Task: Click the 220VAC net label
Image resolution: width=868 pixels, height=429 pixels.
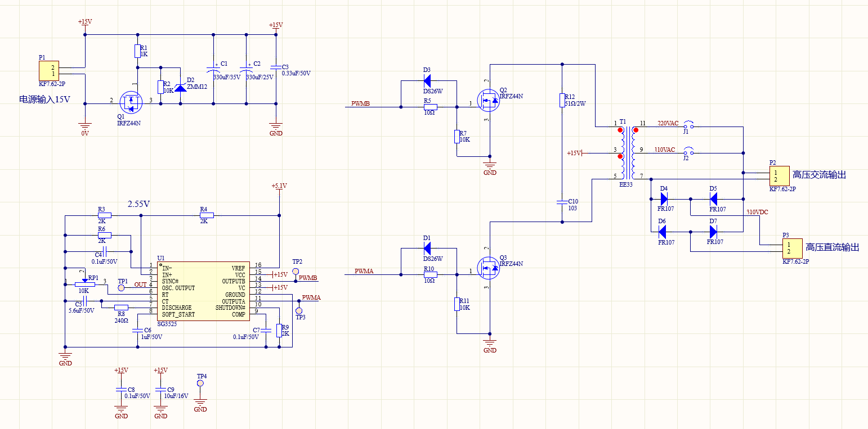Action: point(669,123)
